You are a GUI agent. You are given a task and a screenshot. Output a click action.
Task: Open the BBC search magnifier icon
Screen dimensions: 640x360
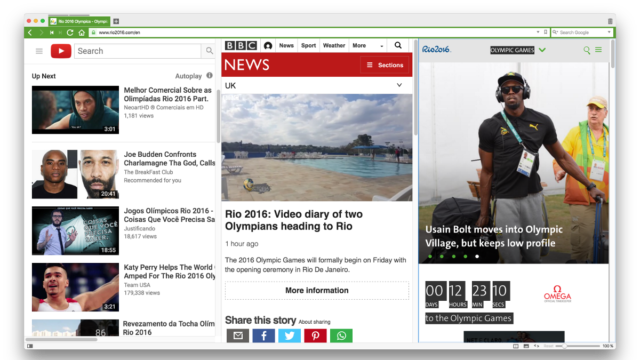[398, 45]
